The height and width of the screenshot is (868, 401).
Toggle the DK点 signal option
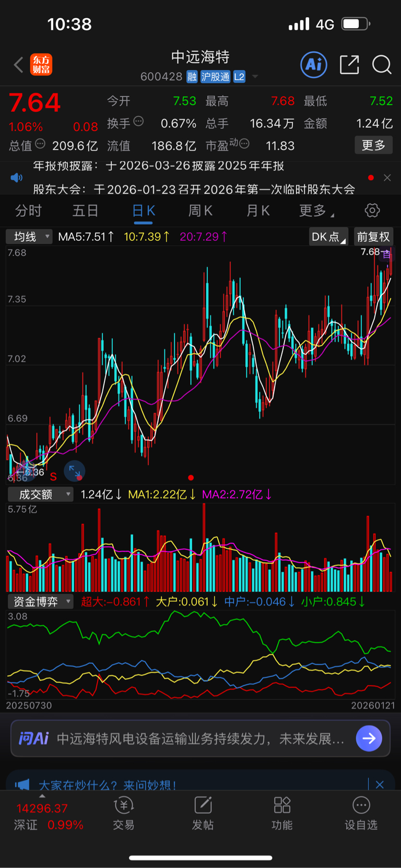(328, 237)
